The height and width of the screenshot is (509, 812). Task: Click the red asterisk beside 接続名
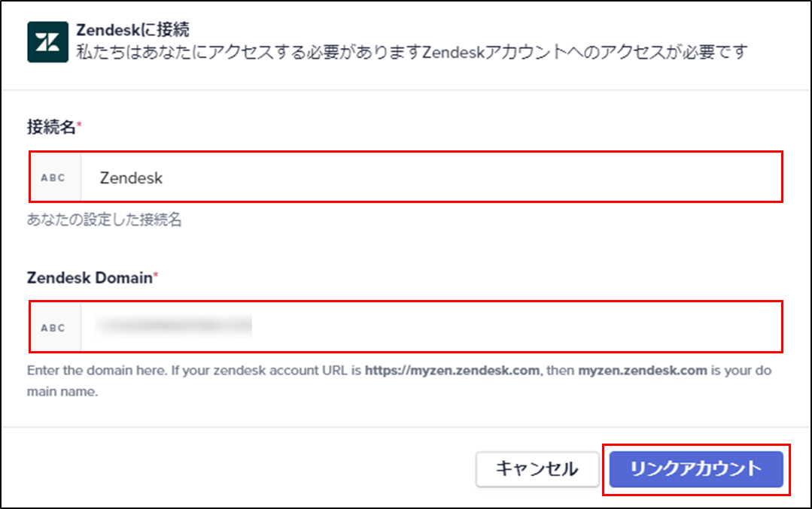click(79, 123)
